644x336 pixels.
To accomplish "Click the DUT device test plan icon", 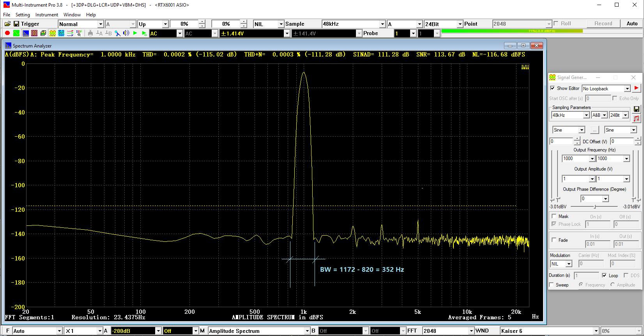I will [x=61, y=33].
